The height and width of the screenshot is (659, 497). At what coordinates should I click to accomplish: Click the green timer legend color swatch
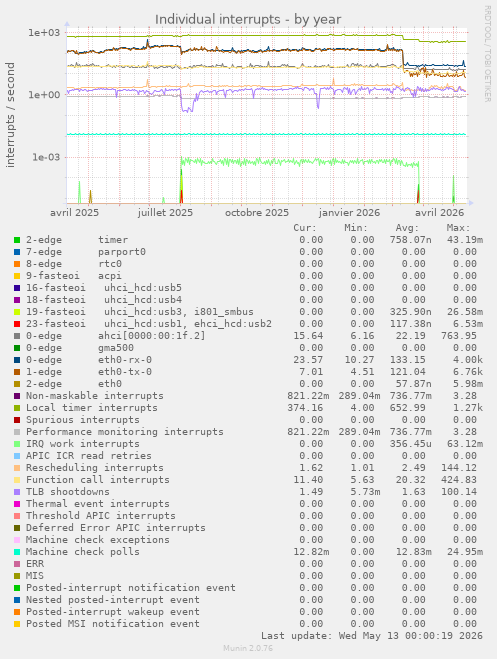(x=17, y=240)
